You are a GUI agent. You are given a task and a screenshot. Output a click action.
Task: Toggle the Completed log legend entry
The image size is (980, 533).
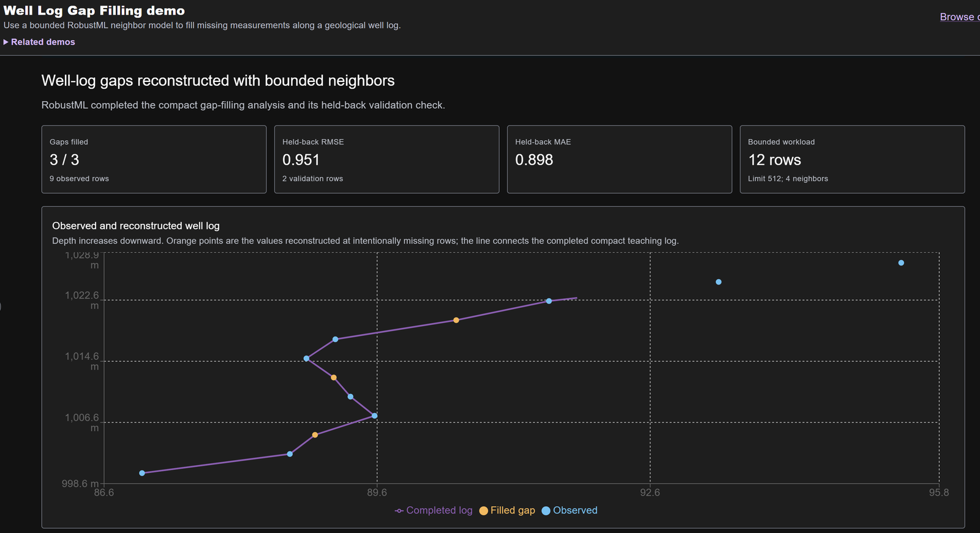(434, 510)
